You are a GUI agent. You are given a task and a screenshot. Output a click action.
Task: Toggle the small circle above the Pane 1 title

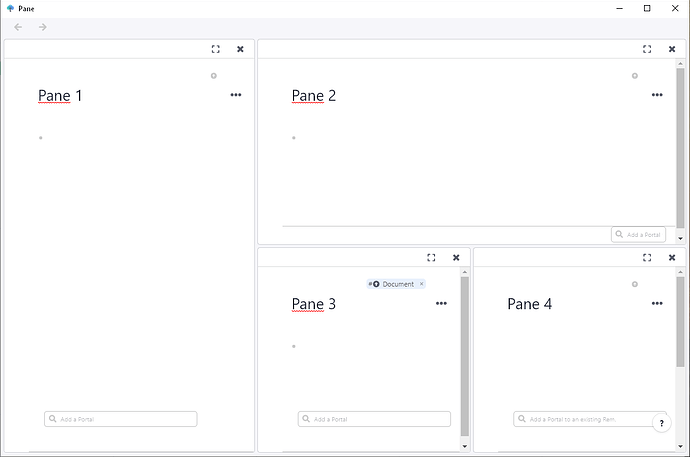[x=214, y=76]
